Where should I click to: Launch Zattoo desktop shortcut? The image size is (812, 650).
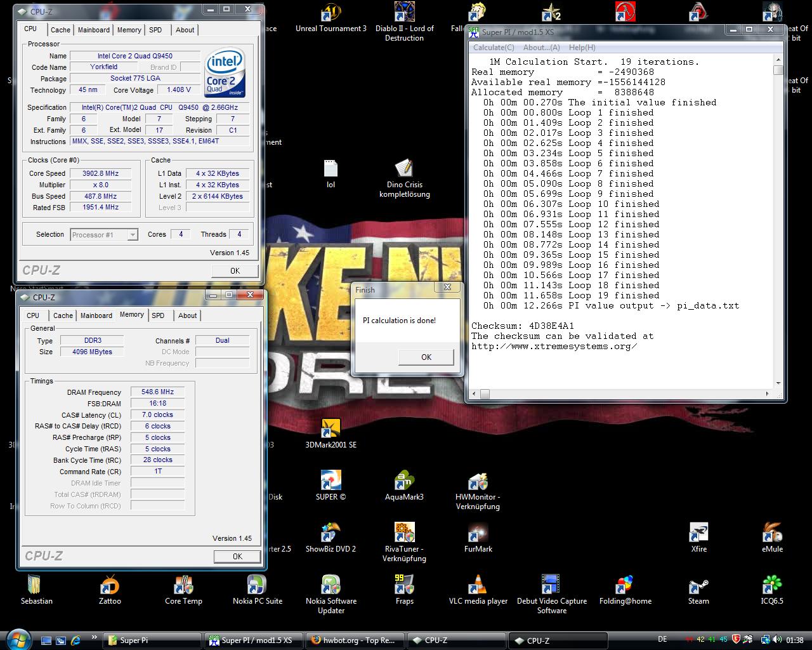110,590
